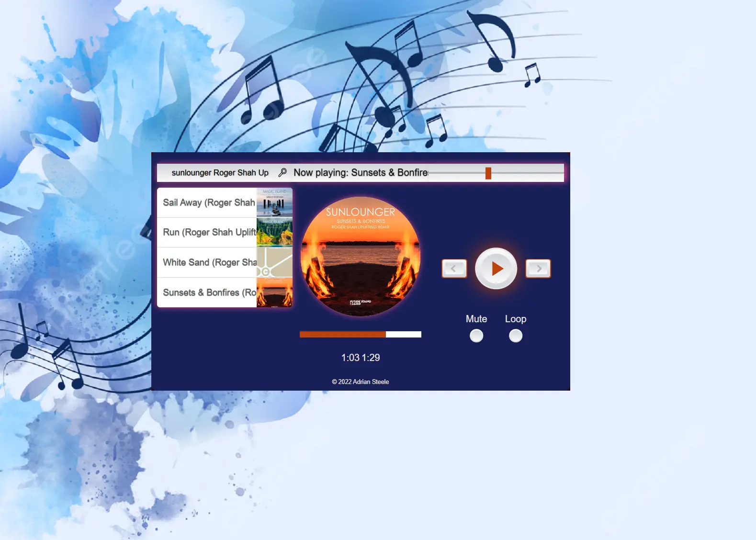
Task: Click the Run album cover thumbnail
Action: click(274, 232)
